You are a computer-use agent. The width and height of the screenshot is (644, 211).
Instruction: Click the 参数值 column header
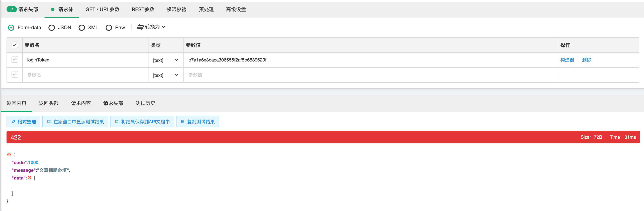(x=193, y=45)
